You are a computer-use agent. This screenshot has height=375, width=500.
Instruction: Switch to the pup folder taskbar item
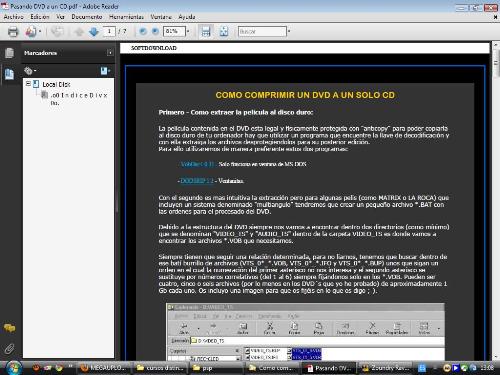pyautogui.click(x=217, y=368)
